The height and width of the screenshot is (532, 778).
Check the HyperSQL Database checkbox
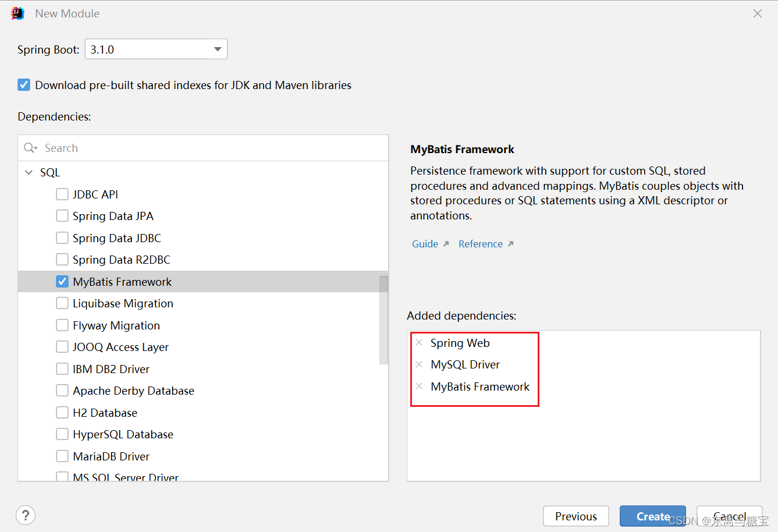62,434
